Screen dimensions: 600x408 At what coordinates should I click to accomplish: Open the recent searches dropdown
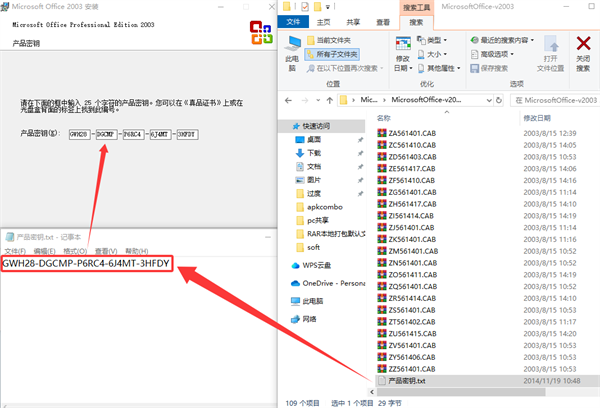[x=502, y=40]
